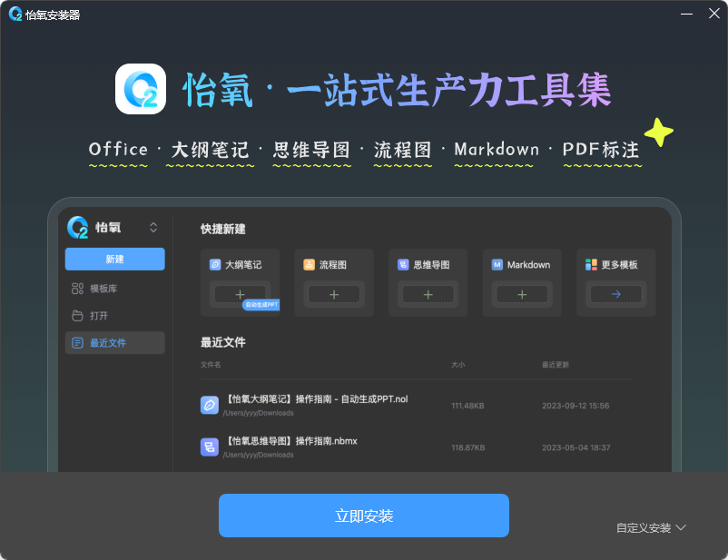Screen dimensions: 728x560
Task: Select the 最近文件 sidebar entry
Action: [x=114, y=342]
